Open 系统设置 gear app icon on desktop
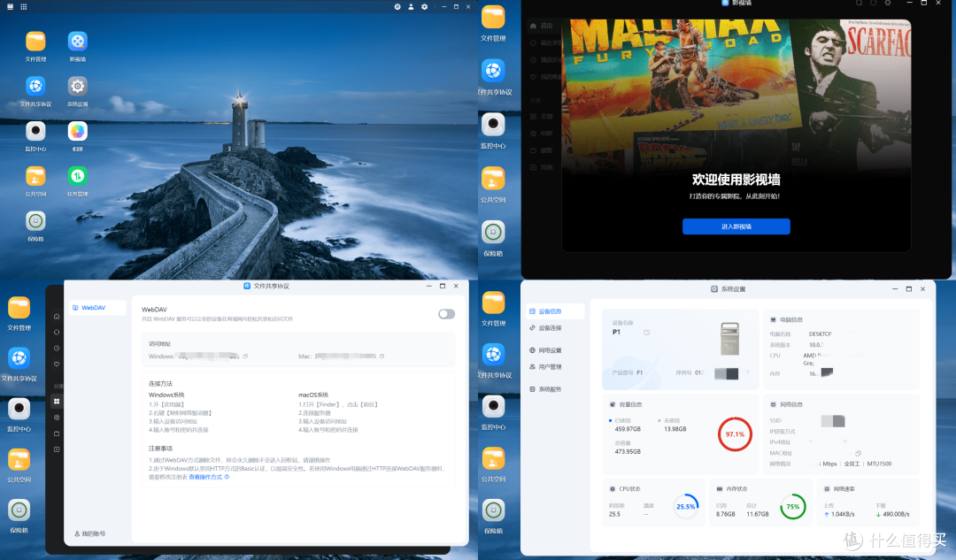 [77, 87]
